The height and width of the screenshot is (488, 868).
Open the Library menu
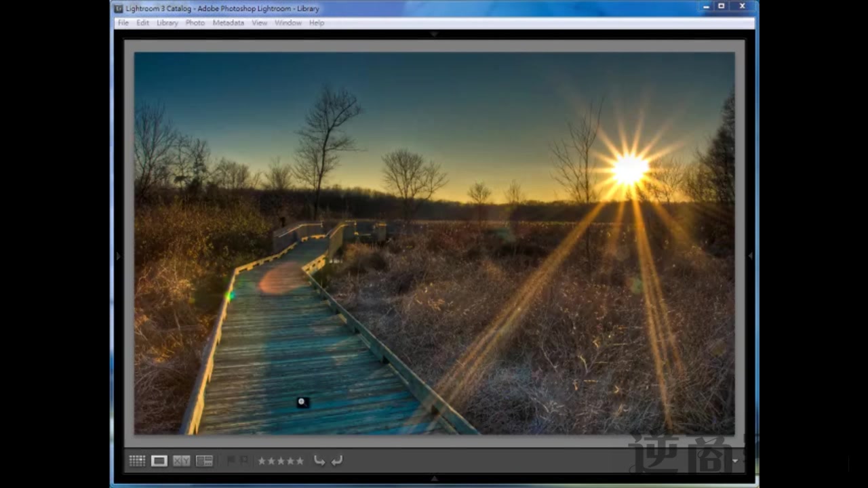(x=167, y=22)
